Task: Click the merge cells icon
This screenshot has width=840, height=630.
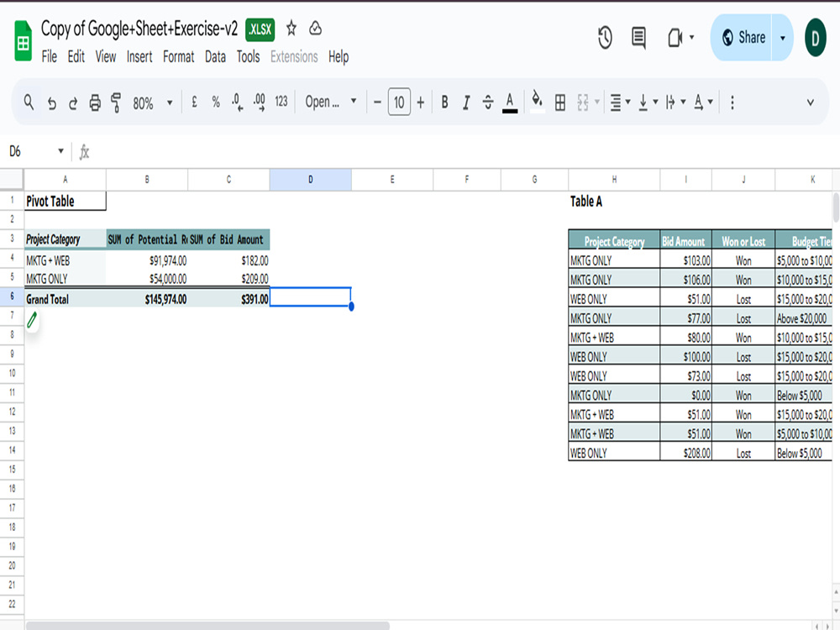Action: pyautogui.click(x=583, y=102)
